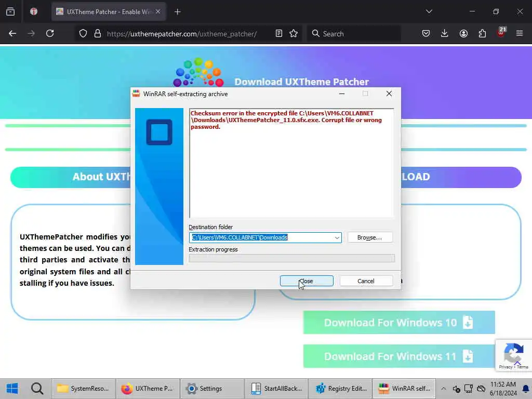
Task: Close the WinRAR dialog with X
Action: [389, 94]
